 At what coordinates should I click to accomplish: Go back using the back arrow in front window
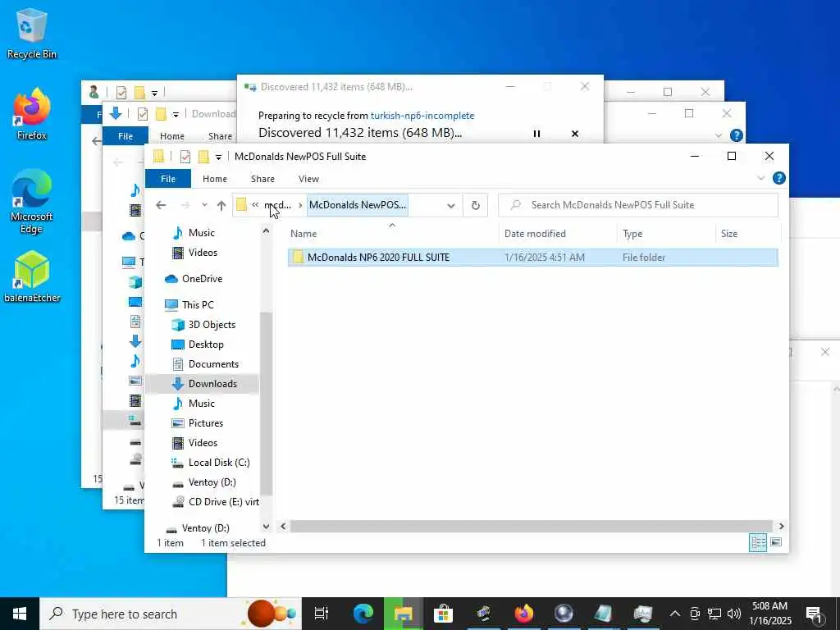pyautogui.click(x=161, y=205)
